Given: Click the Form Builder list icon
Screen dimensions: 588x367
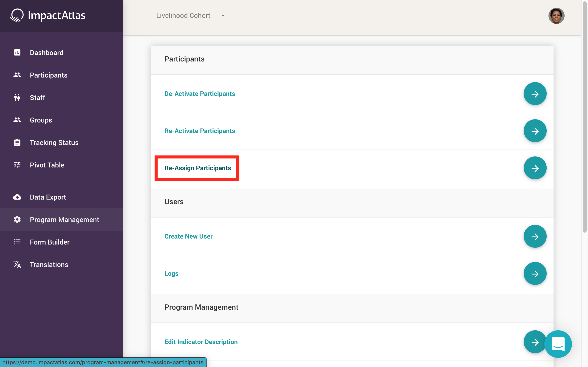Looking at the screenshot, I should 17,242.
